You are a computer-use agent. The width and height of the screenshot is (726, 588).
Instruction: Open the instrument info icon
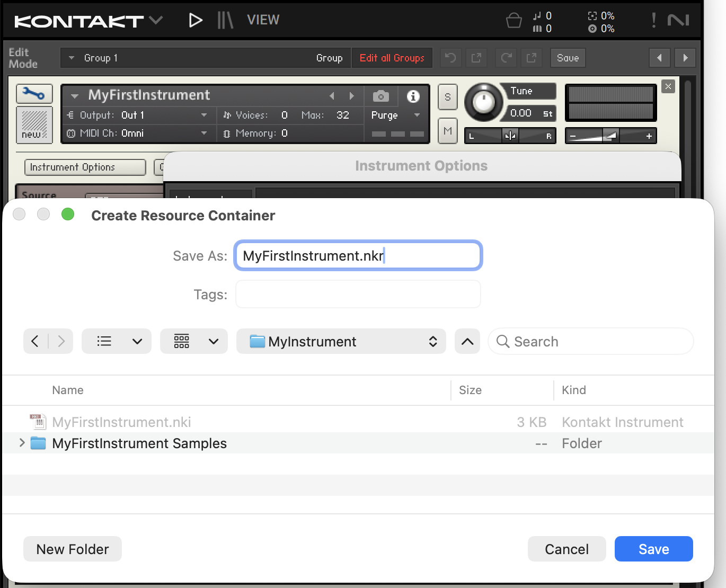413,96
